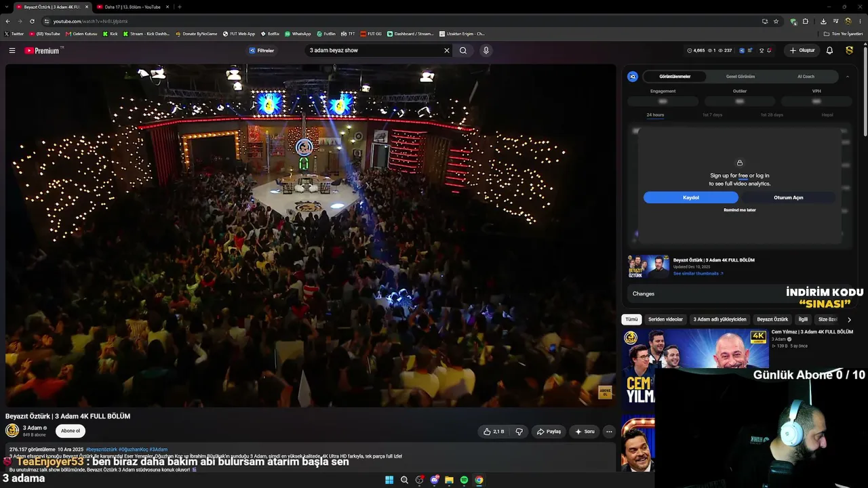Select the 1st 7 days range
This screenshot has width=868, height=488.
[x=712, y=115]
